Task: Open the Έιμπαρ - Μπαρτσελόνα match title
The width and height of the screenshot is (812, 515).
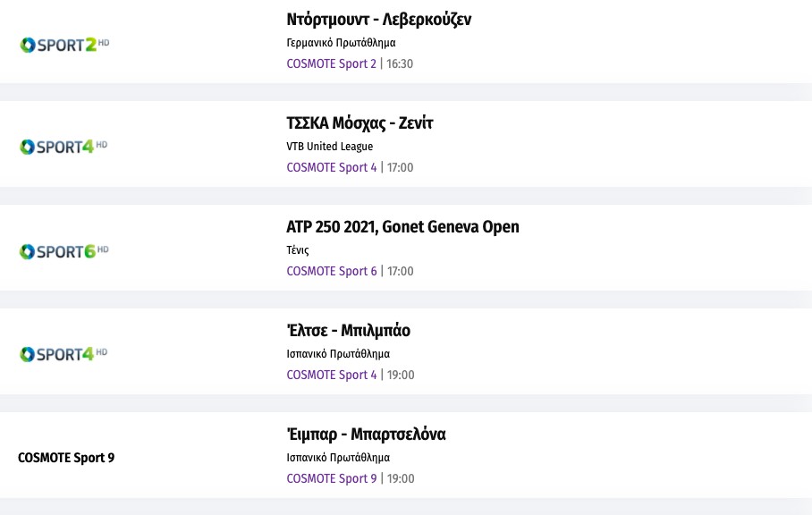Action: coord(366,435)
